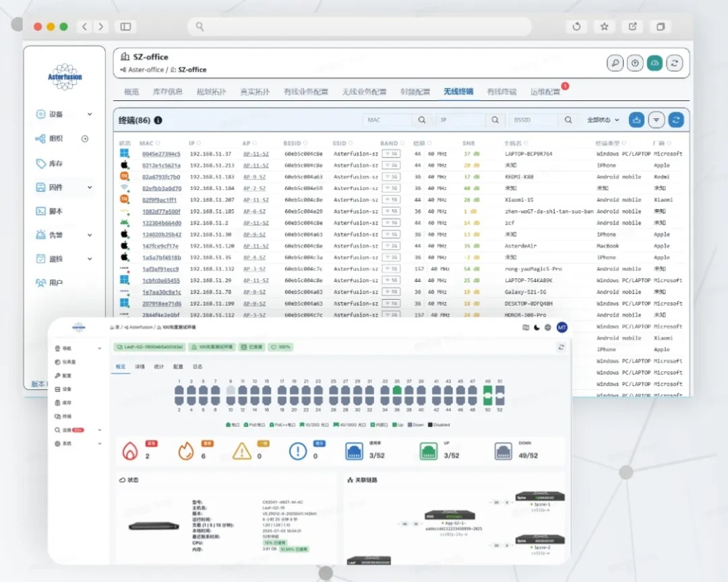This screenshot has width=728, height=582.
Task: Click the key wrench icon in header
Action: [x=615, y=63]
